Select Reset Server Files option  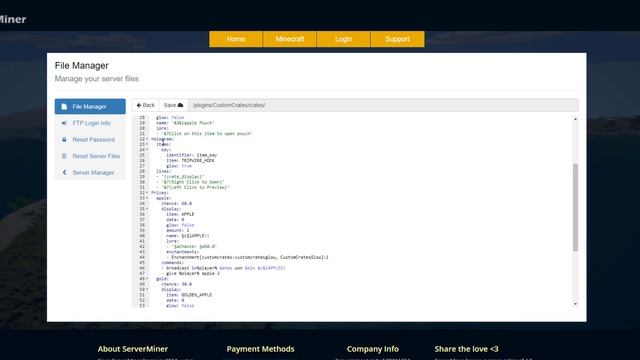click(x=90, y=156)
